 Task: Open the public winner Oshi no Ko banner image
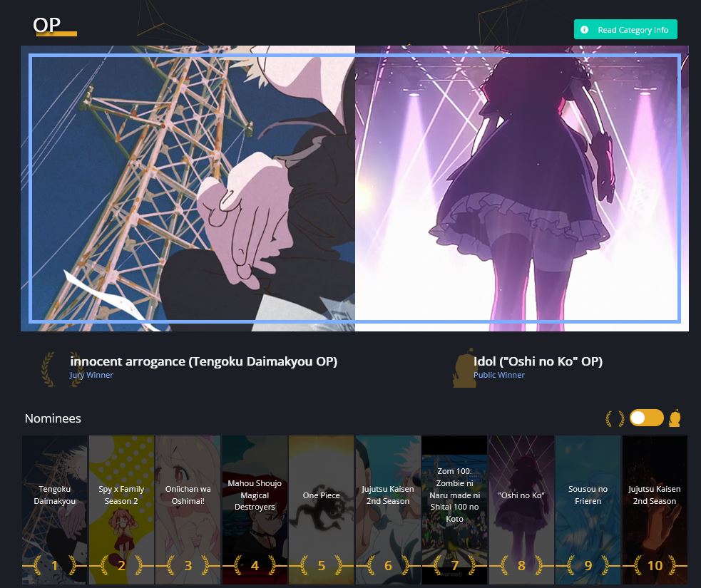click(521, 189)
